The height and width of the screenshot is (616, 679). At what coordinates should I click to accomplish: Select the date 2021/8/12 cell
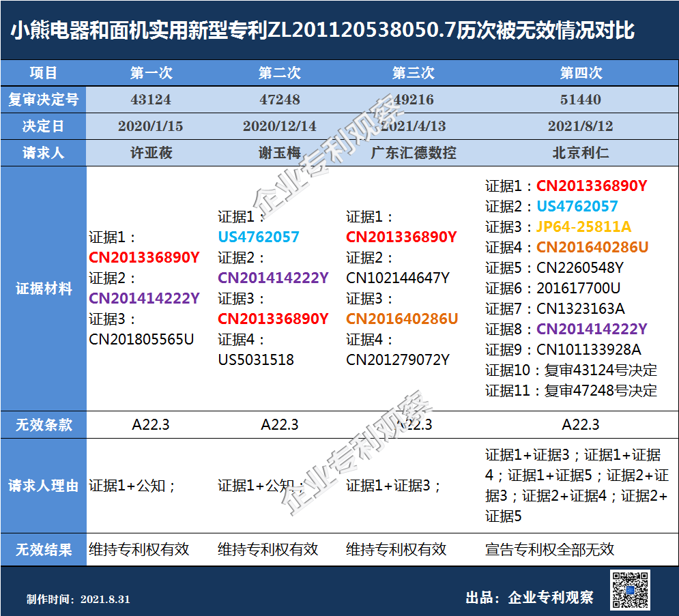(x=580, y=126)
